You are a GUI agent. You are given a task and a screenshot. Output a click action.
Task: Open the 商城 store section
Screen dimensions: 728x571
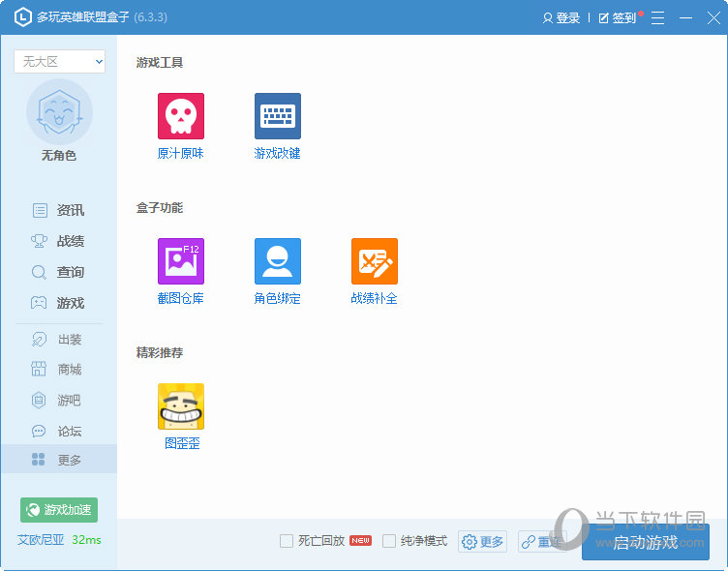coord(58,370)
